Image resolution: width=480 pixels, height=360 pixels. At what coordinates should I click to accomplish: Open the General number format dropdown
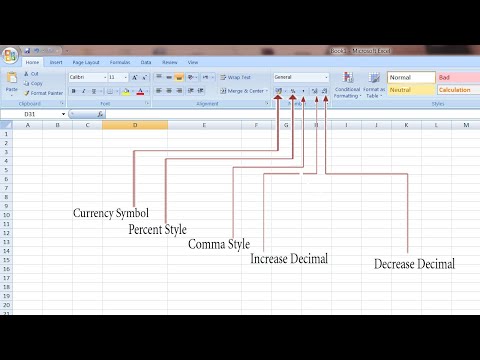tap(326, 77)
